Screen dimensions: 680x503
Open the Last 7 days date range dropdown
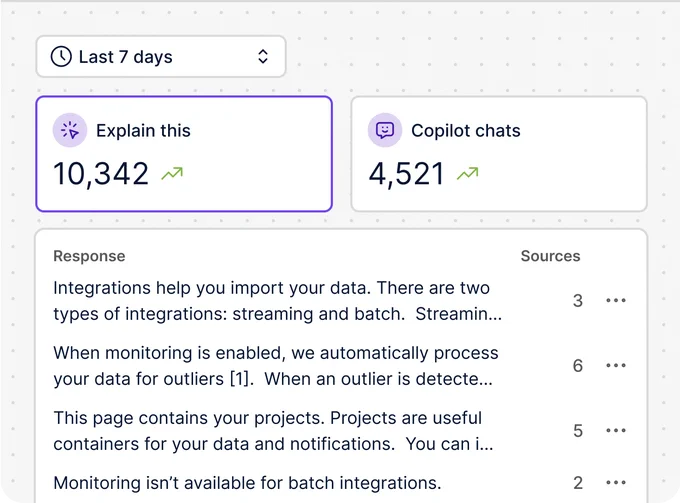pos(161,56)
